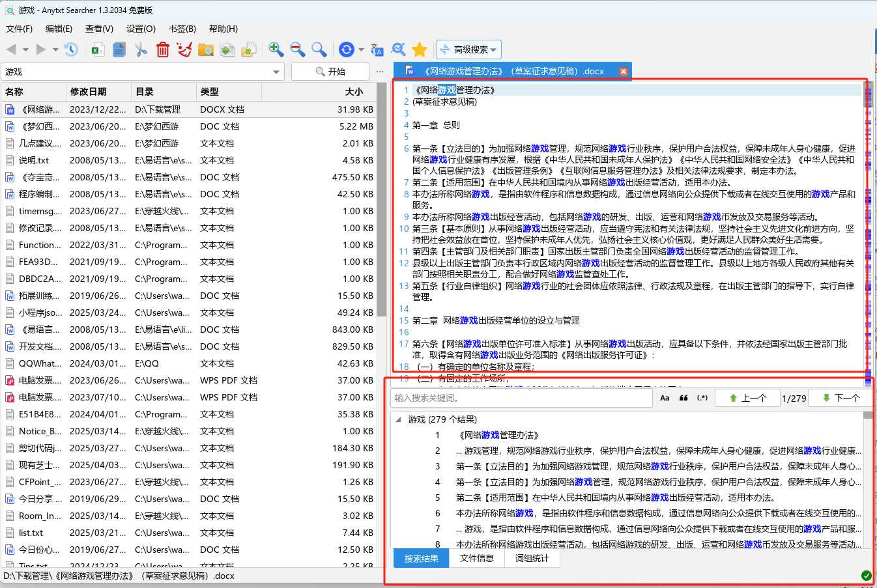This screenshot has height=588, width=877.
Task: Enable whole-word matching with the quotes icon
Action: click(683, 397)
